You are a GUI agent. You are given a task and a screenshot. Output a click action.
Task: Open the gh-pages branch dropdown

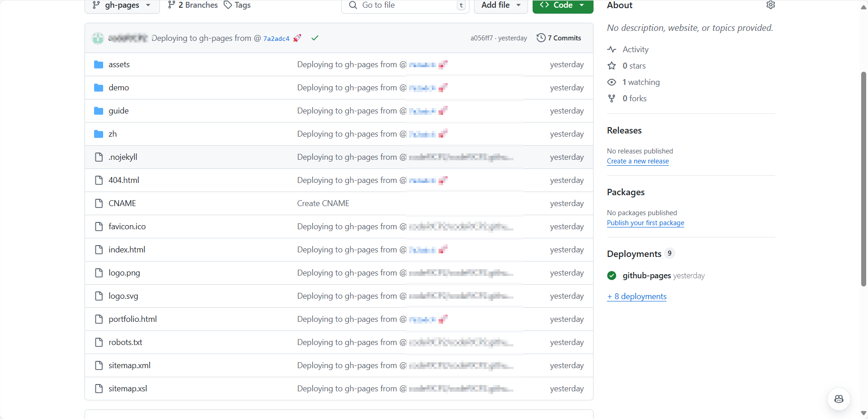click(122, 5)
